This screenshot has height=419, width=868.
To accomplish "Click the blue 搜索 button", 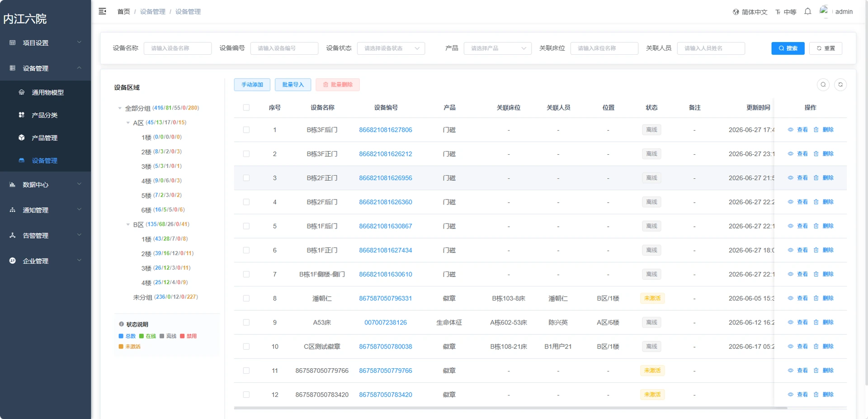I will coord(788,48).
